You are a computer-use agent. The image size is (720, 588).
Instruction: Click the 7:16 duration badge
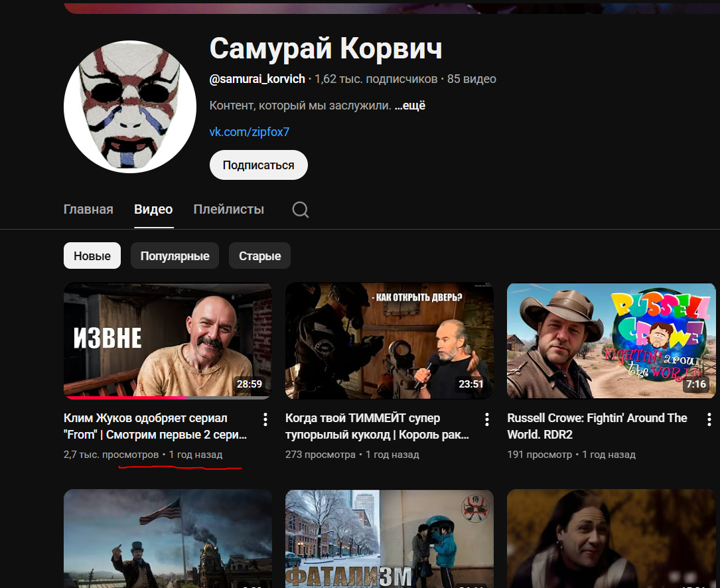click(696, 384)
